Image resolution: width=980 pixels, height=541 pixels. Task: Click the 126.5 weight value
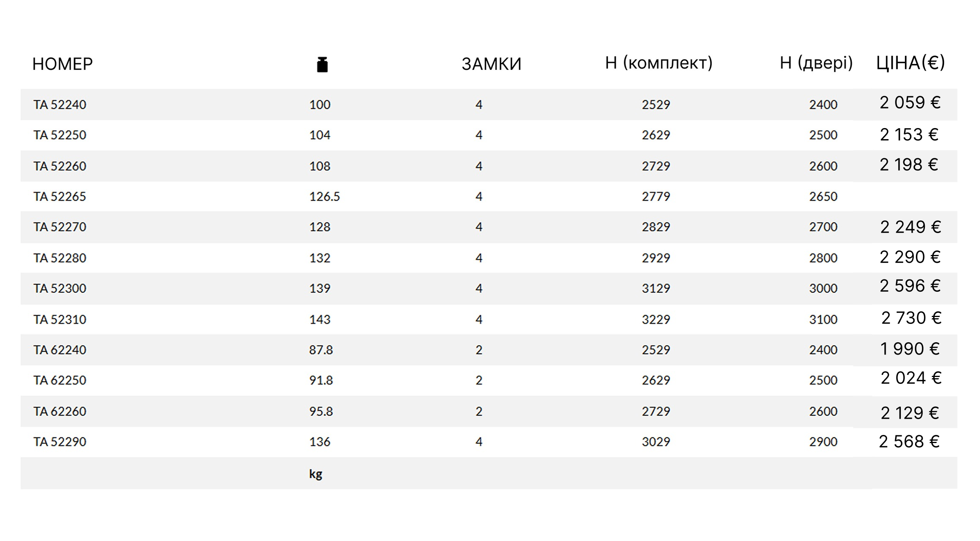[x=324, y=197]
